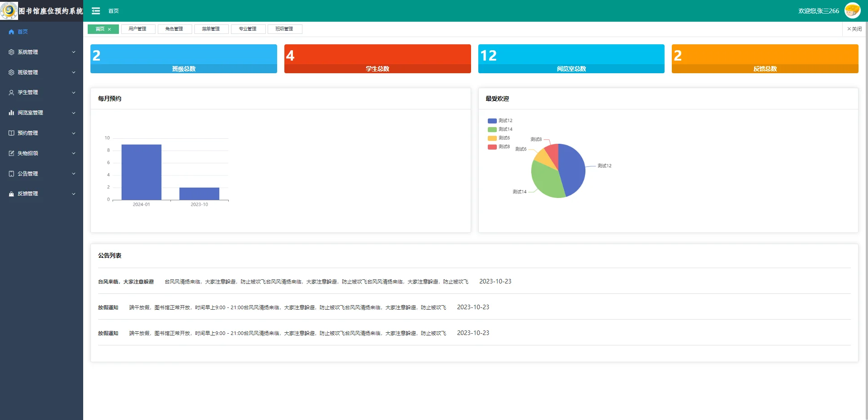Click the user avatar at top right

(853, 10)
